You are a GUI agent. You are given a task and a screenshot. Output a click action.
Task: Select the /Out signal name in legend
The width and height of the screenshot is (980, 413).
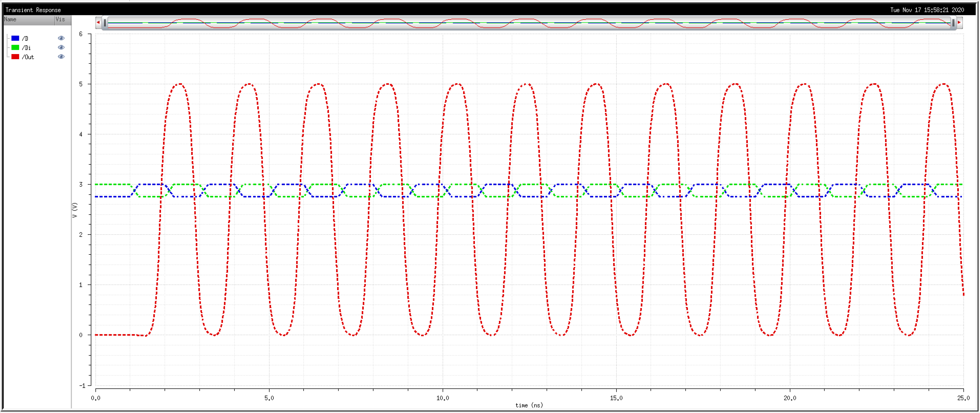[28, 57]
